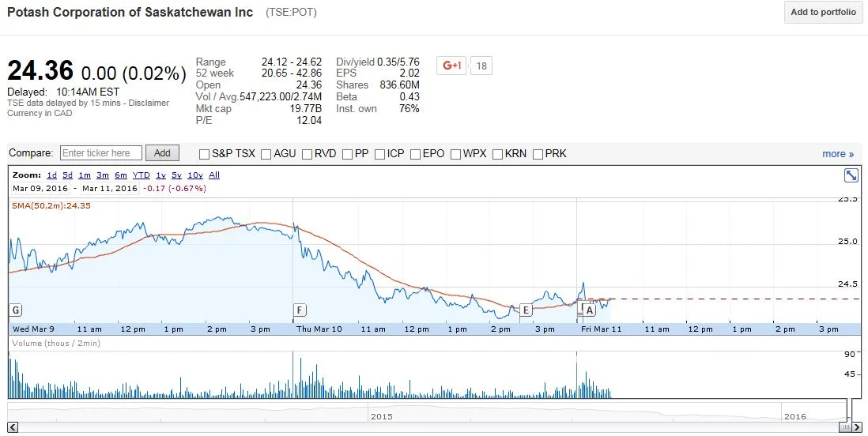The width and height of the screenshot is (868, 436).
Task: Click the Add to portfolio button
Action: (823, 12)
